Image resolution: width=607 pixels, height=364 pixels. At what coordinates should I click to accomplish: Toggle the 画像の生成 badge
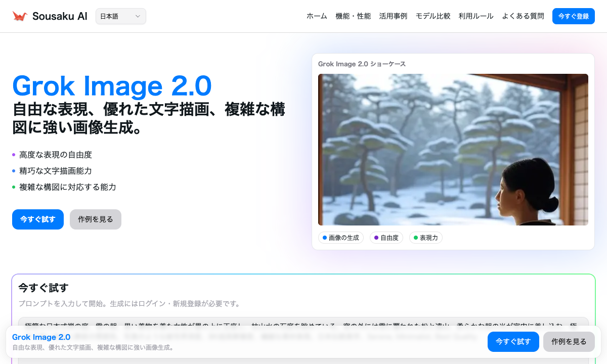(341, 237)
